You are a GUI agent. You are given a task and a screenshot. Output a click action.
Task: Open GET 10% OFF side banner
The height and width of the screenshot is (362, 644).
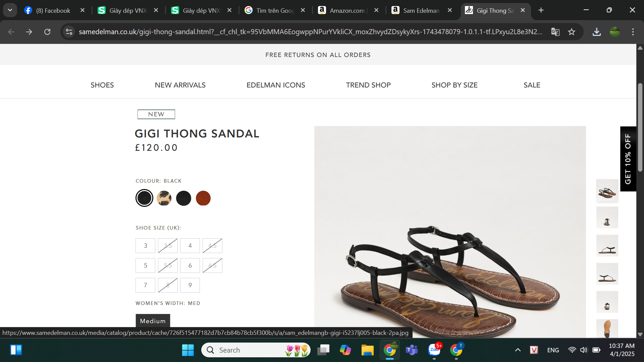(x=628, y=159)
